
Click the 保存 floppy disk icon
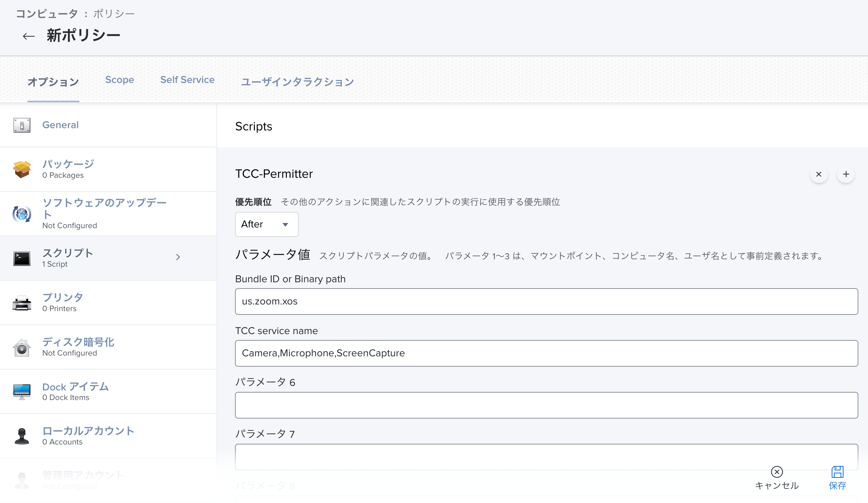coord(837,472)
